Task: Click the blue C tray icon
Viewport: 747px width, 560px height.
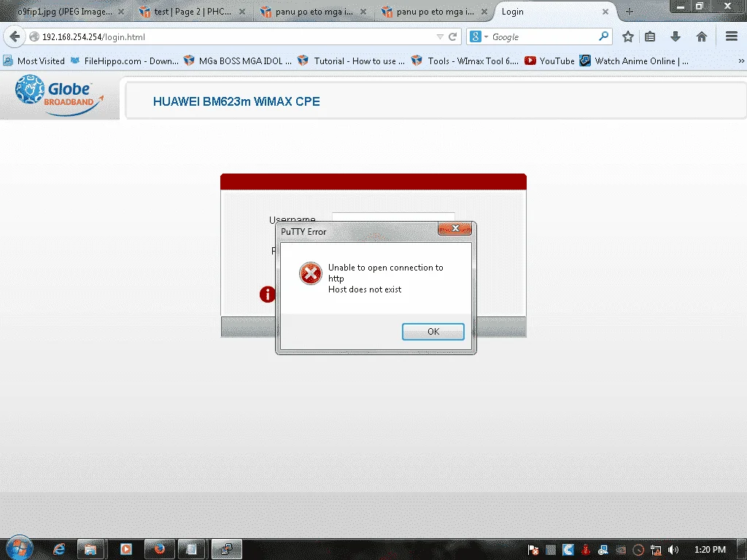Action: pos(568,550)
